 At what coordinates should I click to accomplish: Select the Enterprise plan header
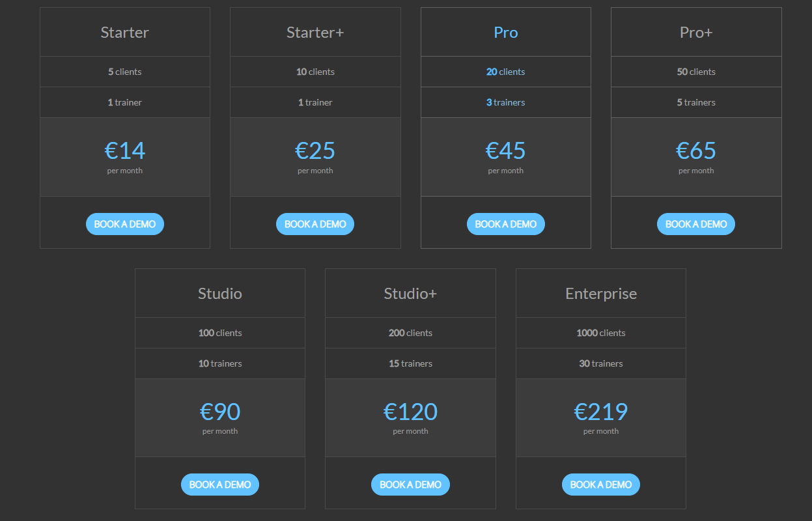600,293
